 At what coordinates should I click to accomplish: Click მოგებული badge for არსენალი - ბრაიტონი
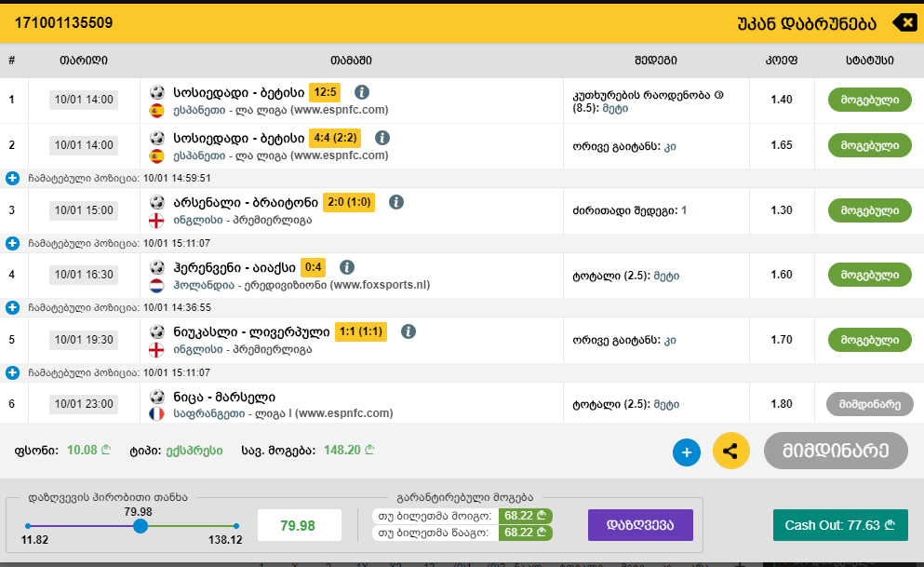(x=870, y=210)
